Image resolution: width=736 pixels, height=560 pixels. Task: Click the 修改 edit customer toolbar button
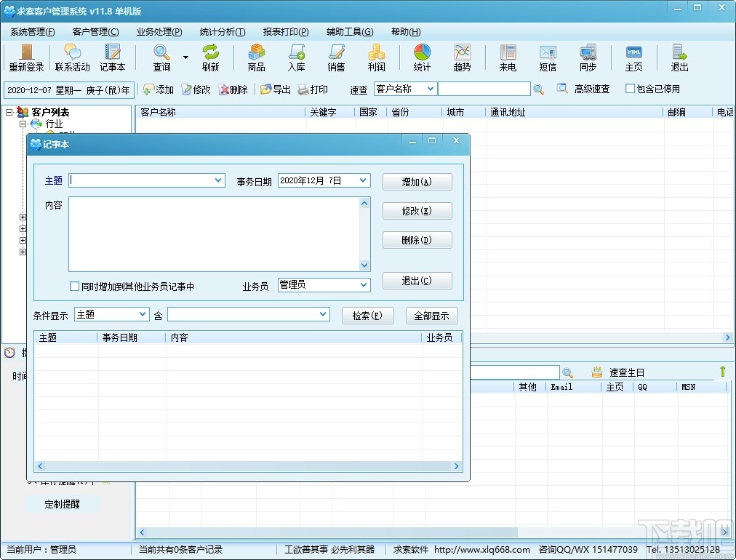click(x=196, y=89)
